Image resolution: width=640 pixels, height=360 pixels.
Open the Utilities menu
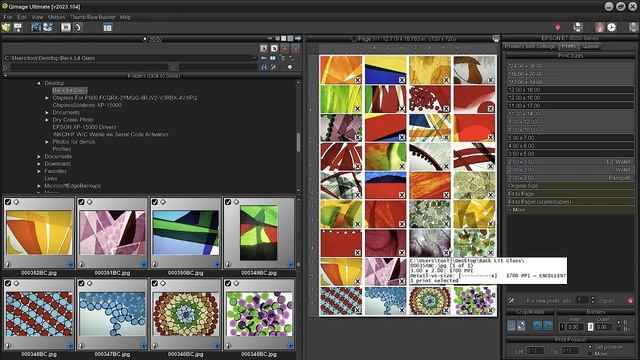pos(56,17)
